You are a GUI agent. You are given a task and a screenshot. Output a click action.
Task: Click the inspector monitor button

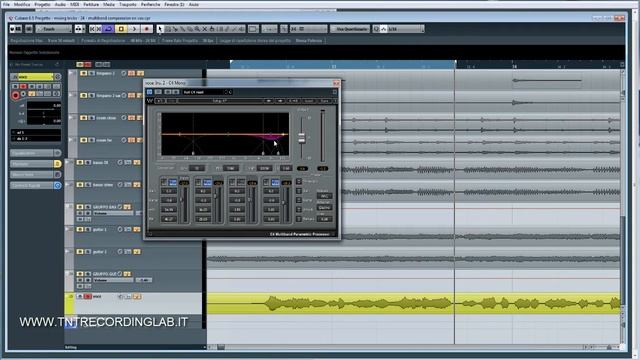pyautogui.click(x=24, y=94)
